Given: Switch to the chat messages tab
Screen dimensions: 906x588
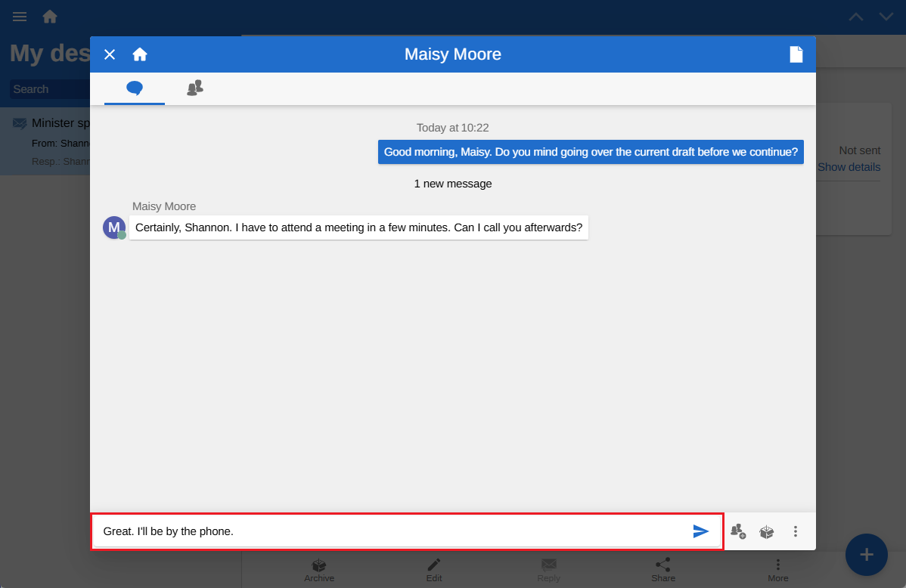Looking at the screenshot, I should [135, 88].
